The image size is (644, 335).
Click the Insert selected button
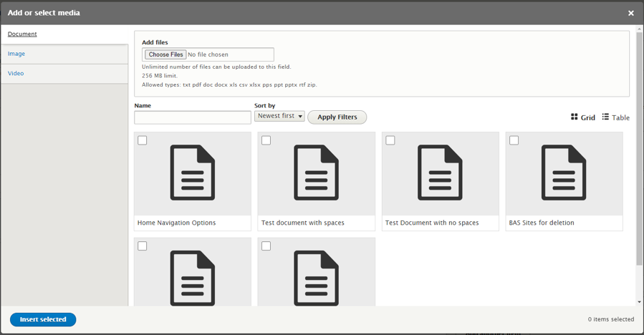[x=43, y=319]
